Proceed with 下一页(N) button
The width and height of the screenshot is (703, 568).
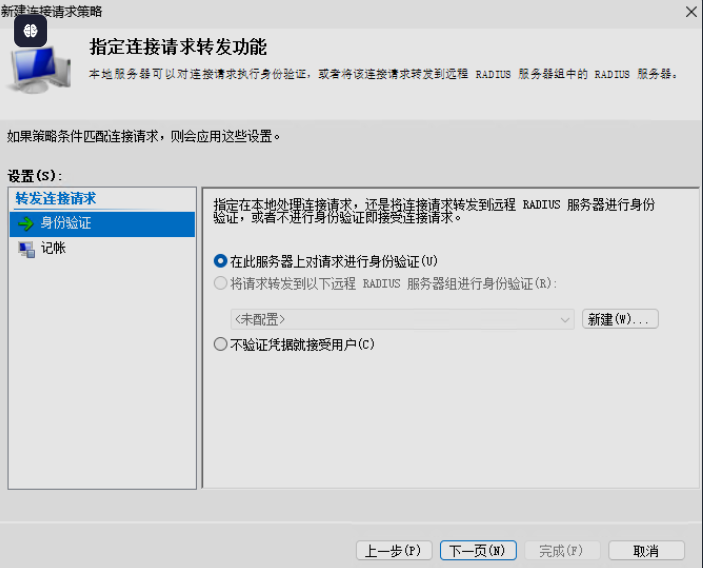pyautogui.click(x=478, y=550)
